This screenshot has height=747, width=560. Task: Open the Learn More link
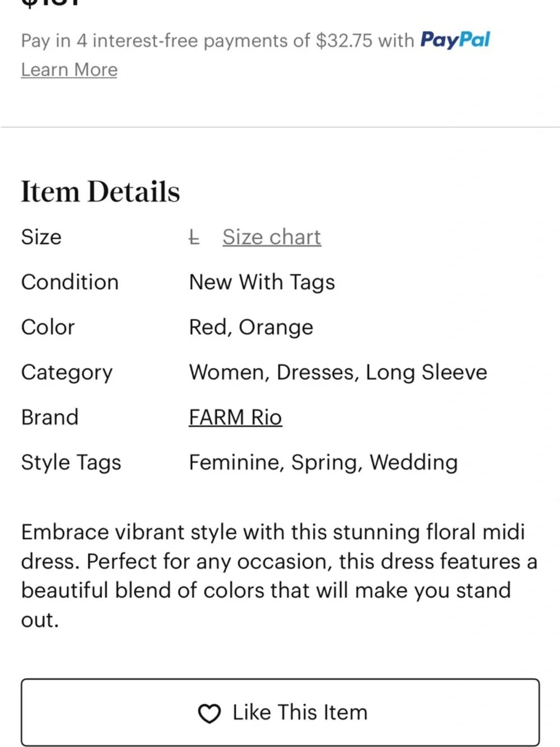coord(69,69)
